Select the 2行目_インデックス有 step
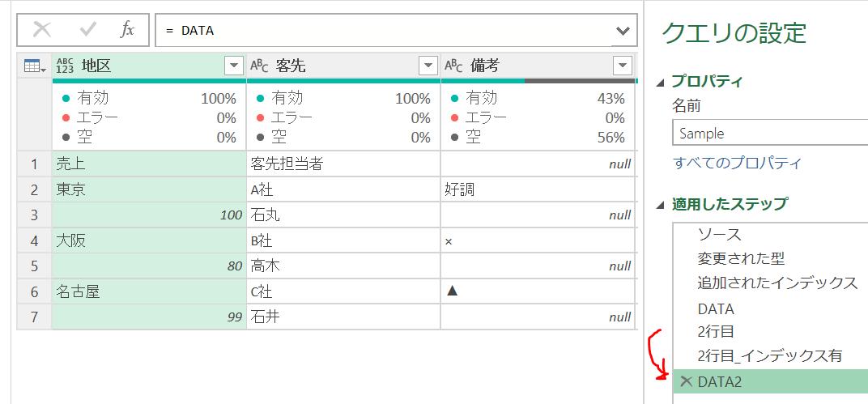Viewport: 868px width, 404px height. pos(769,355)
